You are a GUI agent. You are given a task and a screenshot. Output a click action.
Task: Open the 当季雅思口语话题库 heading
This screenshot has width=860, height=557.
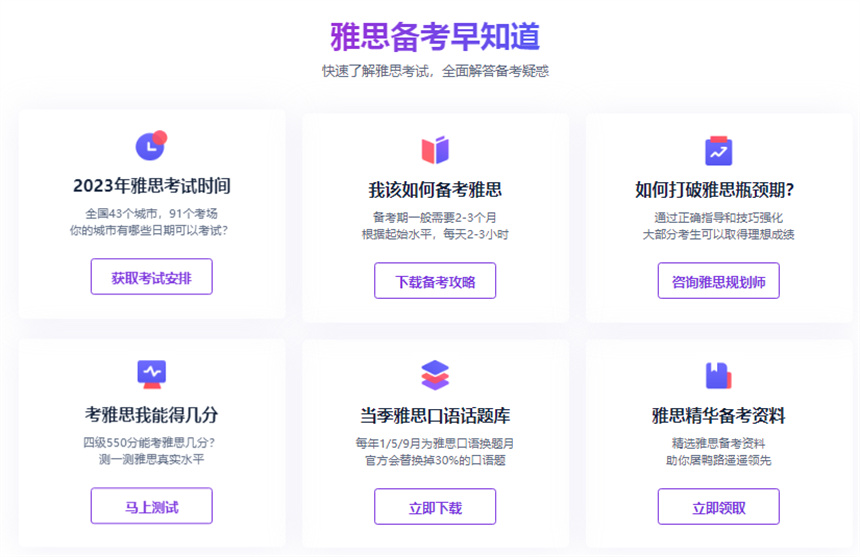point(435,415)
